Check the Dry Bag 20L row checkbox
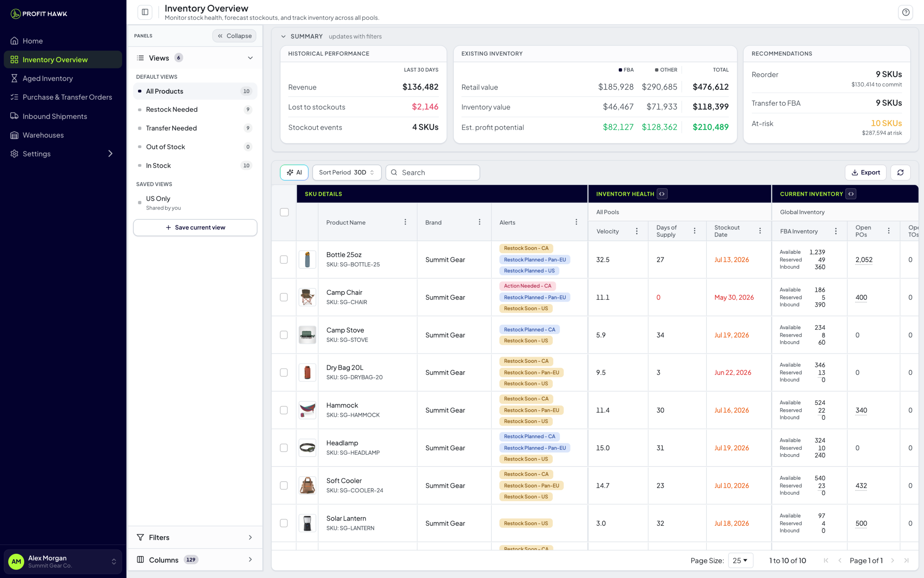This screenshot has height=578, width=924. pyautogui.click(x=284, y=372)
